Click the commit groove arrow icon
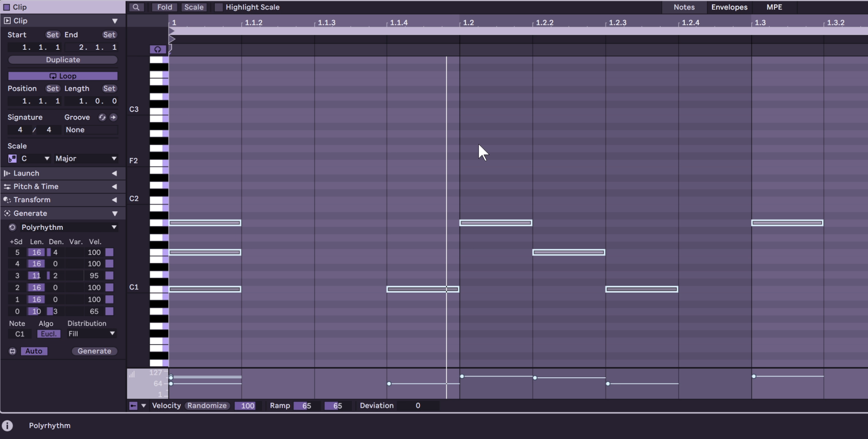The width and height of the screenshot is (868, 439). pyautogui.click(x=113, y=118)
